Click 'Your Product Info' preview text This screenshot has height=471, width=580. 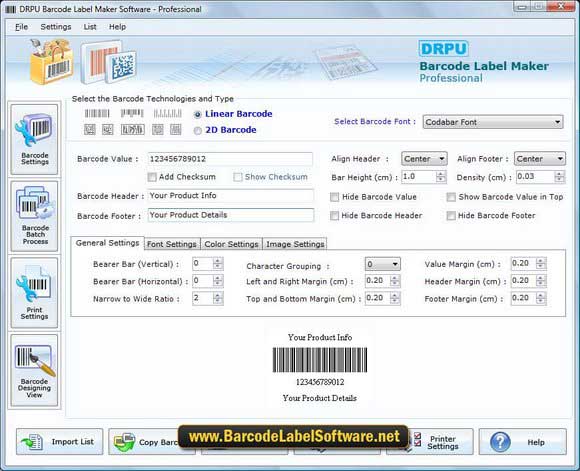320,337
